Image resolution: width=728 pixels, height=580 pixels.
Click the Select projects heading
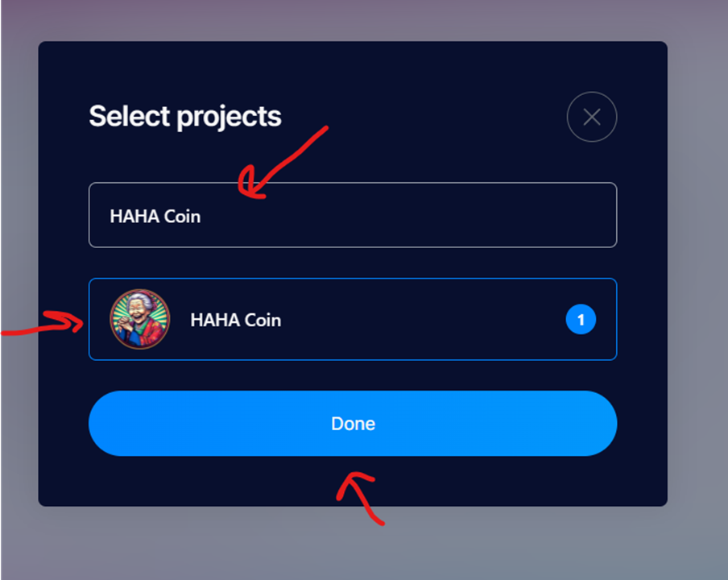(x=184, y=117)
